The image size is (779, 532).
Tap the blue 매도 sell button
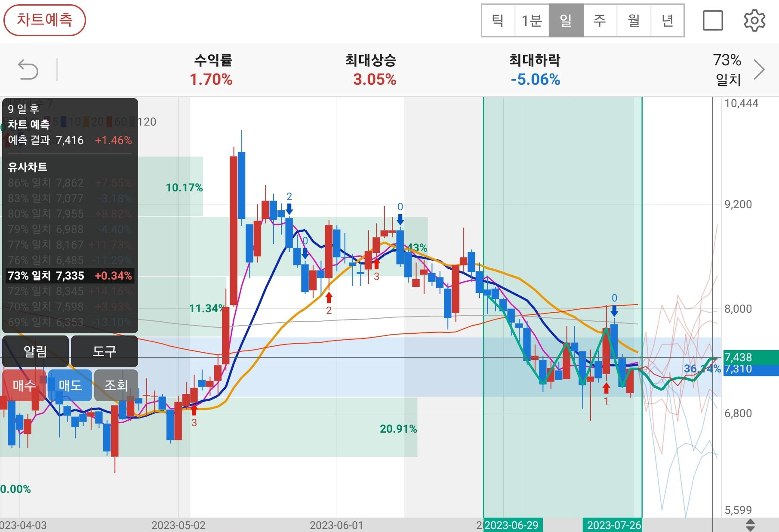[x=70, y=385]
